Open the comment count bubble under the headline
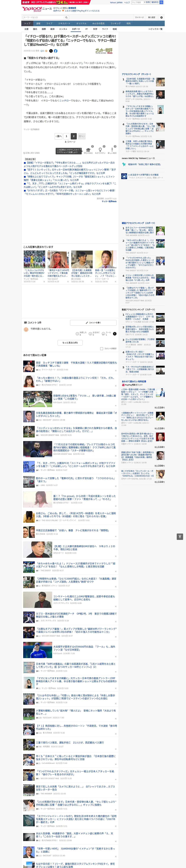The height and width of the screenshot is (868, 186). [43, 51]
